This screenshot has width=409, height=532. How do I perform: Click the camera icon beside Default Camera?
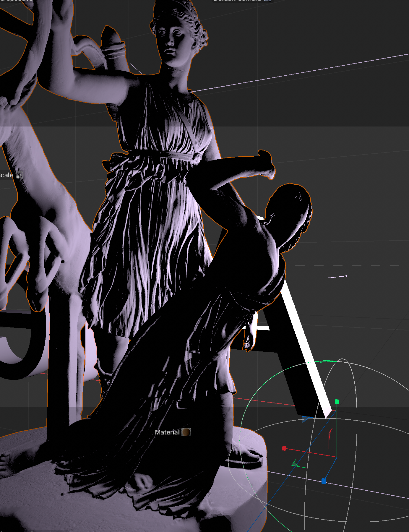coord(268,1)
